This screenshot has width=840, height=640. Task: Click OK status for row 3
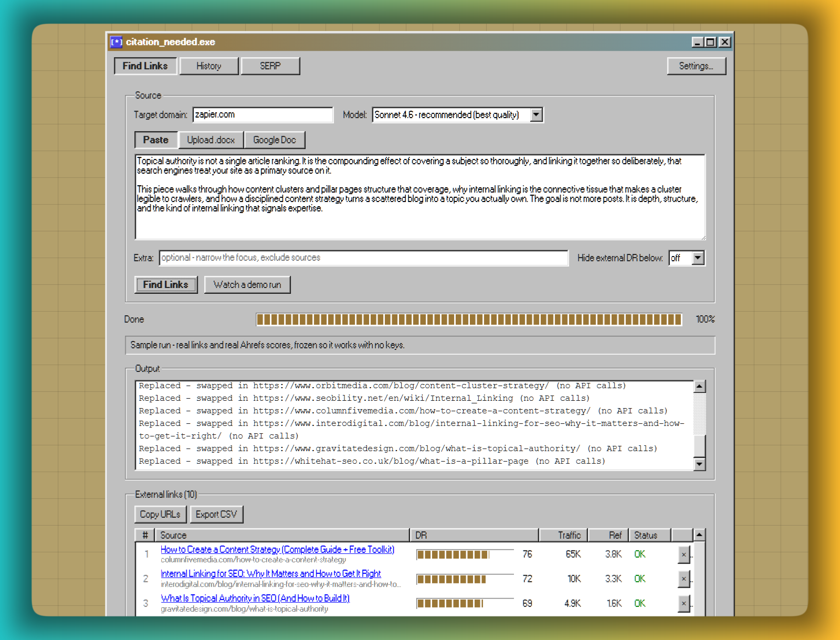(x=640, y=604)
